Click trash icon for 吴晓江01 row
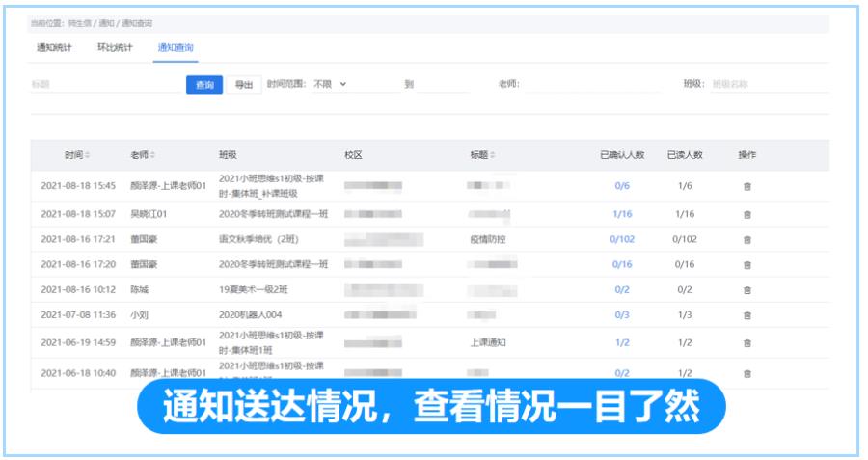Image resolution: width=868 pixels, height=460 pixels. pyautogui.click(x=746, y=214)
